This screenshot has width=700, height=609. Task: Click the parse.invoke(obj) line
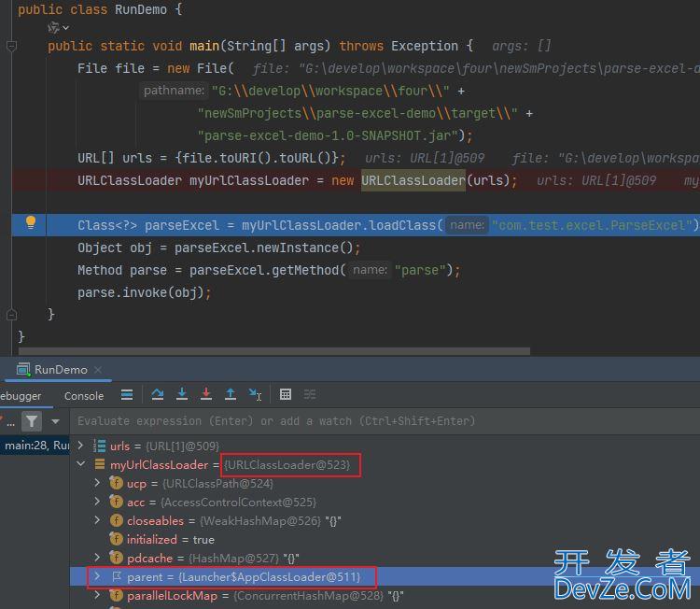pos(144,292)
